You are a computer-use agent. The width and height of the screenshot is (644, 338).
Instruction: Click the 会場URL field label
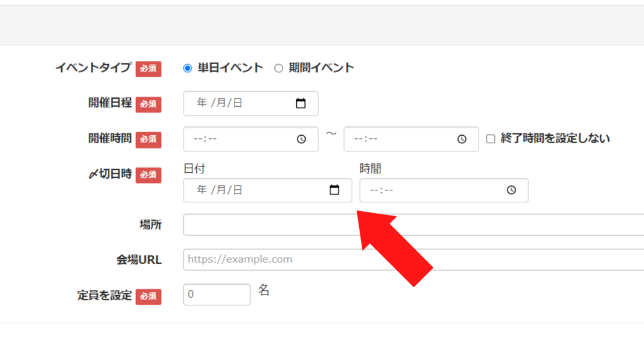[x=139, y=259]
